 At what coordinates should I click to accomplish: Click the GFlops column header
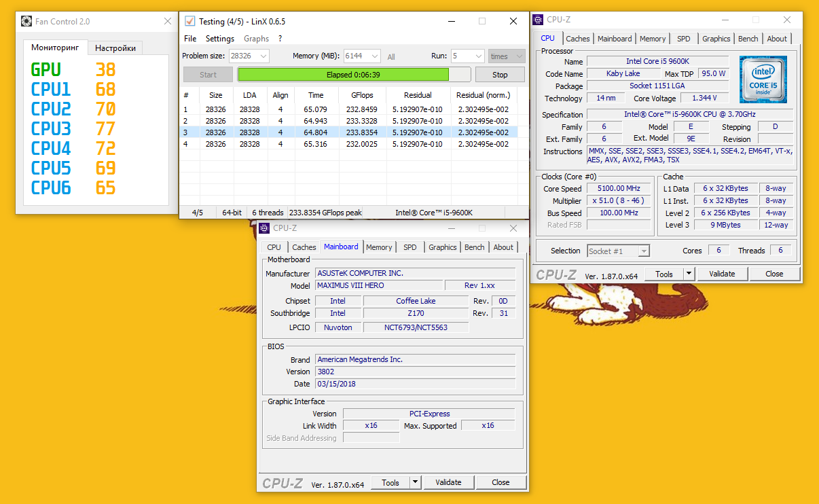[x=362, y=95]
